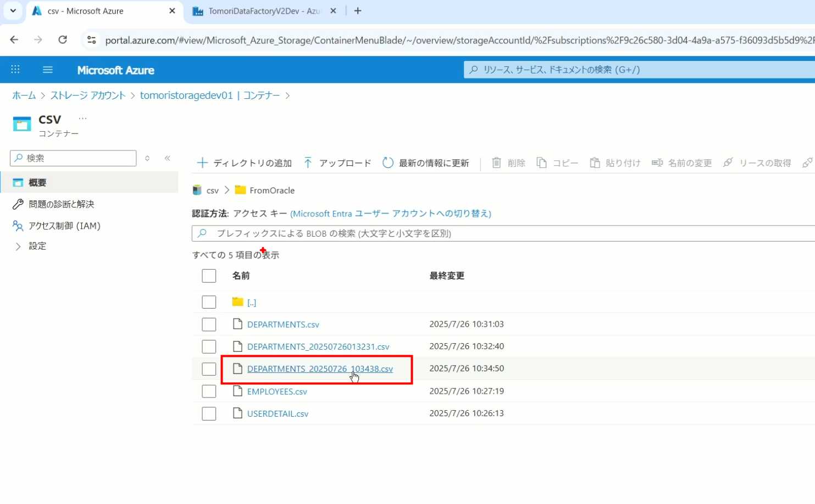Switch to the TomoriDataFactoryV2Dev browser tab

point(264,11)
